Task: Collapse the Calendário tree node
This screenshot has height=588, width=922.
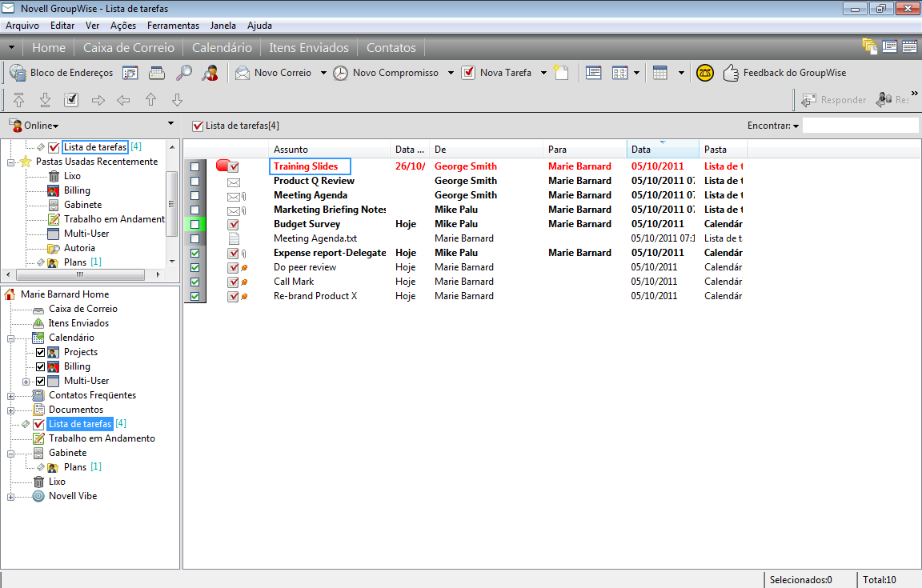Action: pyautogui.click(x=10, y=338)
